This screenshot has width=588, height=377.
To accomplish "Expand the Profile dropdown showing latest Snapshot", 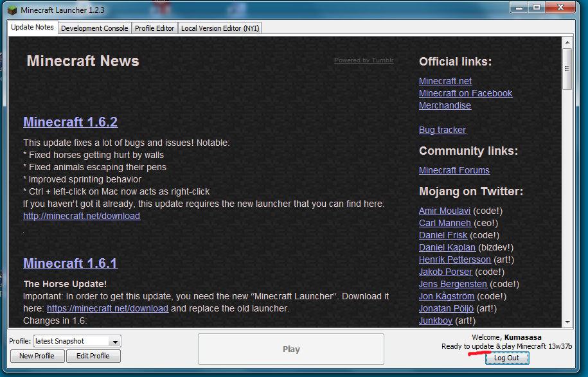I will (x=77, y=341).
